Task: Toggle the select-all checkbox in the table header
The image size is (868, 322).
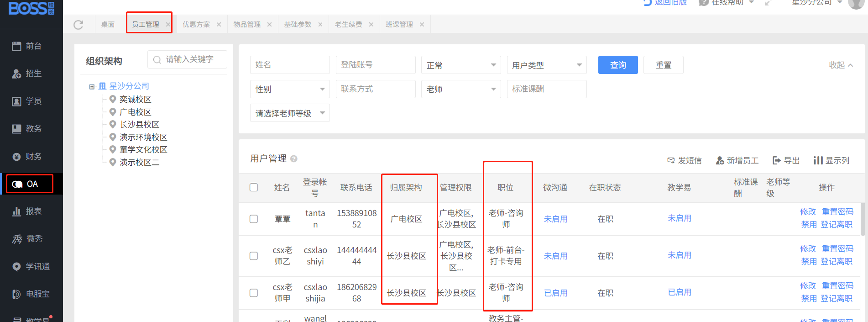Action: pyautogui.click(x=254, y=187)
